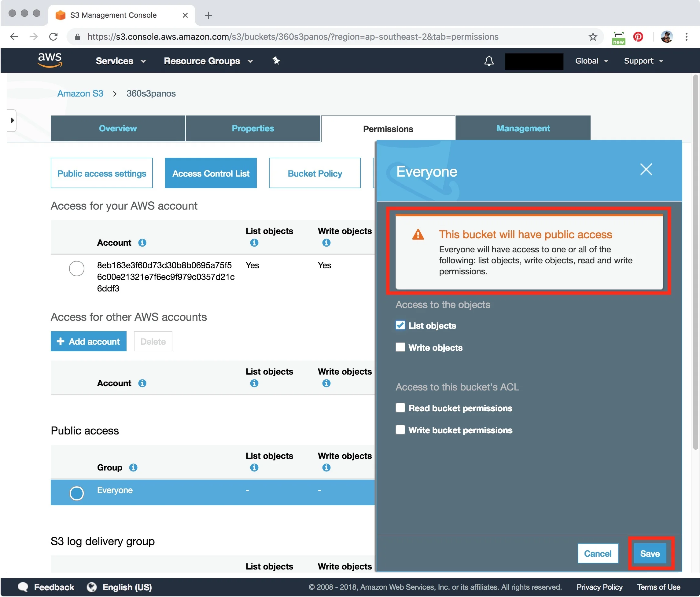Open the Global region dropdown
This screenshot has height=597, width=700.
click(x=591, y=61)
